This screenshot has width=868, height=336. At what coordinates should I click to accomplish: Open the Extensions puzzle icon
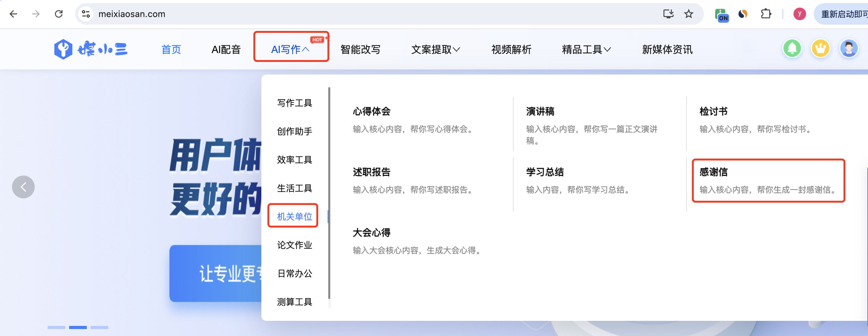[x=766, y=14]
